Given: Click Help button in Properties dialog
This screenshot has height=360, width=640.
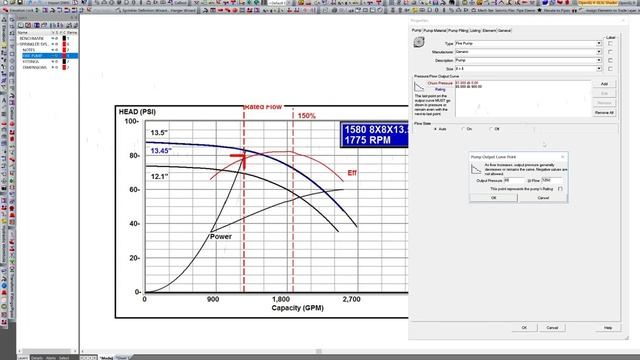Looking at the screenshot, I should (x=608, y=327).
